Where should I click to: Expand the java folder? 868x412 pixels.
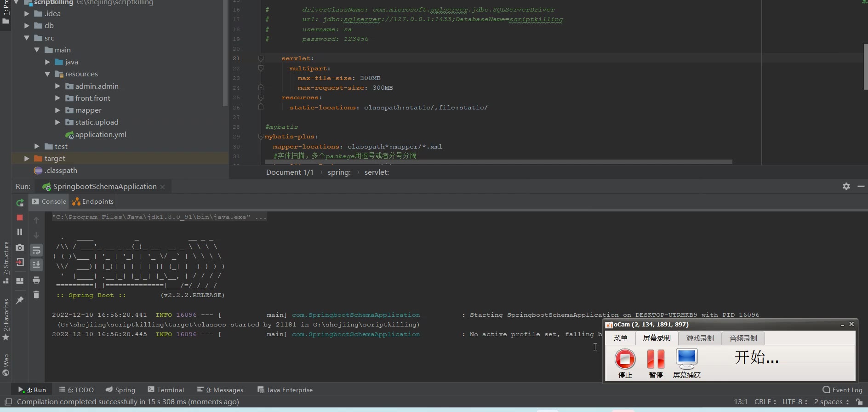tap(47, 62)
